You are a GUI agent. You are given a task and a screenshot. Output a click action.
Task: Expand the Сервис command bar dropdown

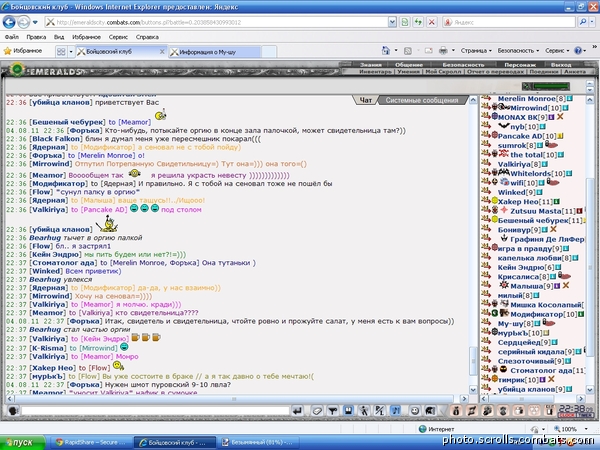coord(557,51)
